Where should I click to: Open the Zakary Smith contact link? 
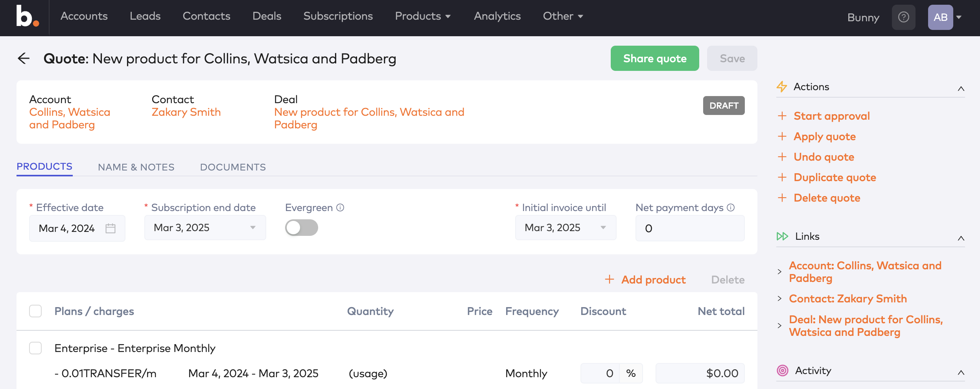click(x=186, y=112)
